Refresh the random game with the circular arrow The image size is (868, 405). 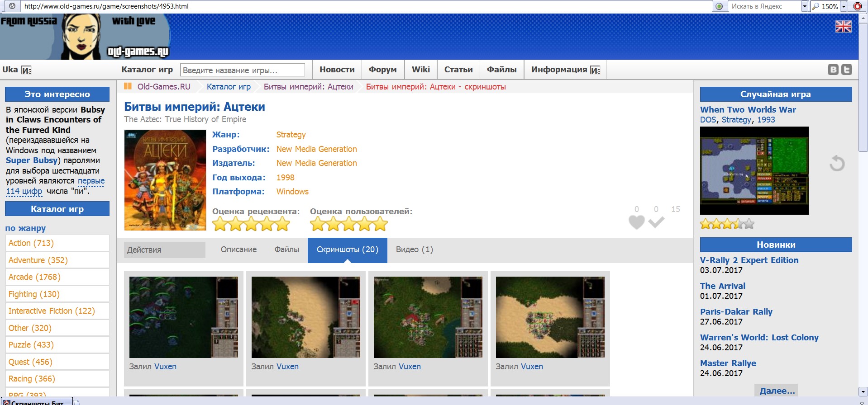[837, 163]
